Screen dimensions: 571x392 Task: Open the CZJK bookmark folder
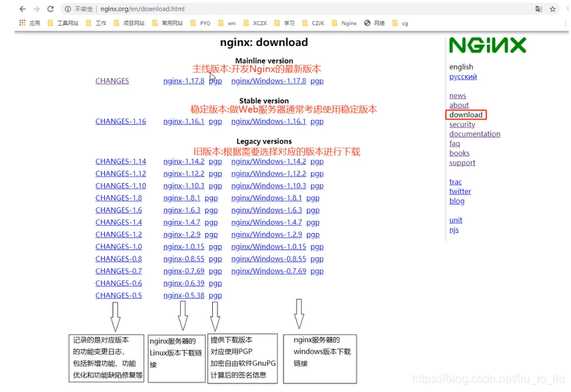click(313, 23)
